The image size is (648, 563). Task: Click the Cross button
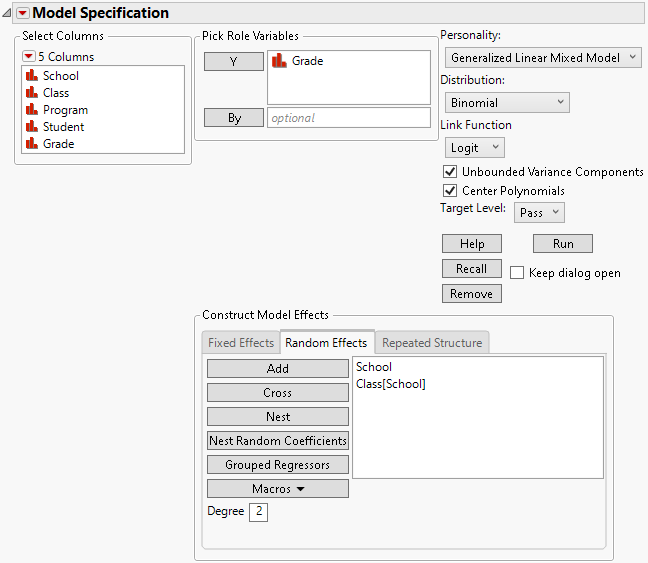(278, 392)
